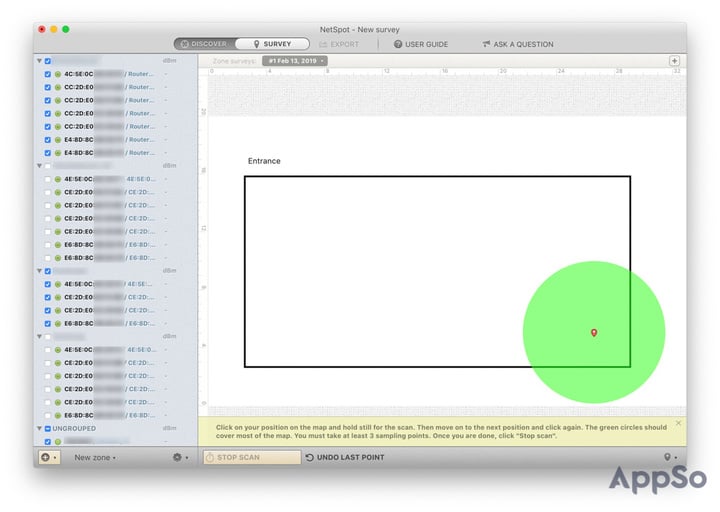Click the Entrance map label
The height and width of the screenshot is (512, 720).
tap(264, 161)
